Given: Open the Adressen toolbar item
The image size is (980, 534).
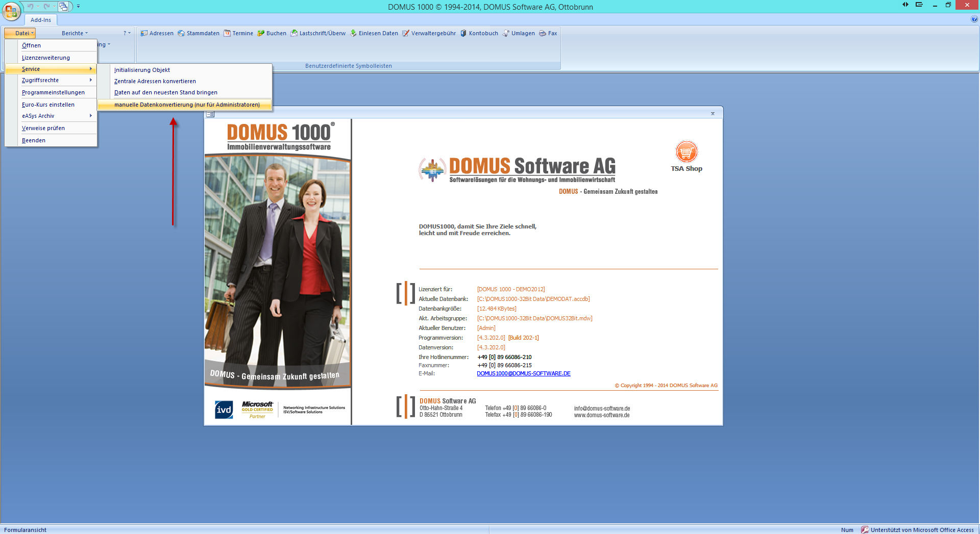Looking at the screenshot, I should click(157, 33).
